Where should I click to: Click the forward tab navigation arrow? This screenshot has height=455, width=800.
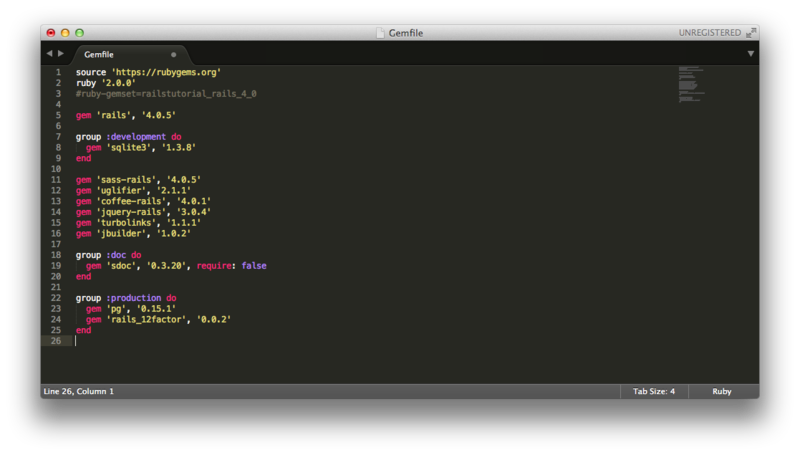61,54
